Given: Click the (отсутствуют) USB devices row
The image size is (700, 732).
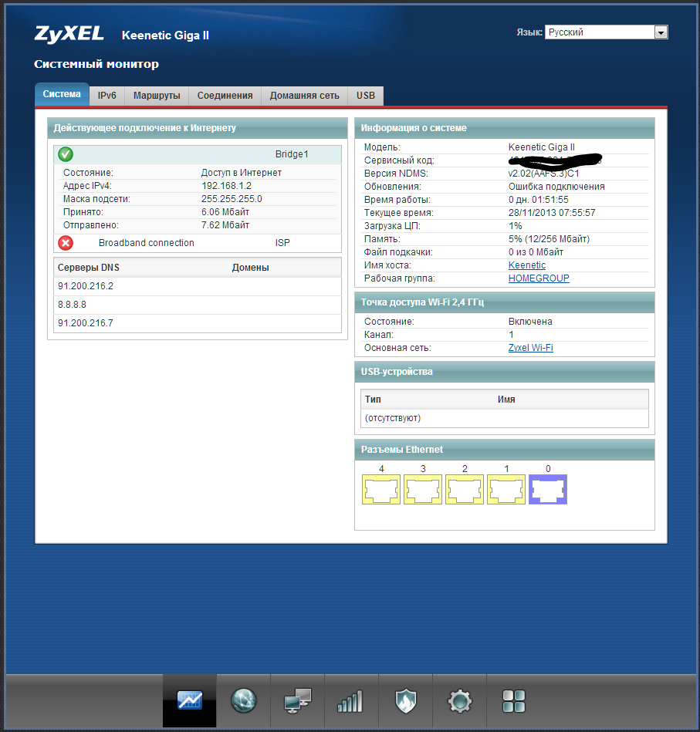Looking at the screenshot, I should pyautogui.click(x=504, y=418).
